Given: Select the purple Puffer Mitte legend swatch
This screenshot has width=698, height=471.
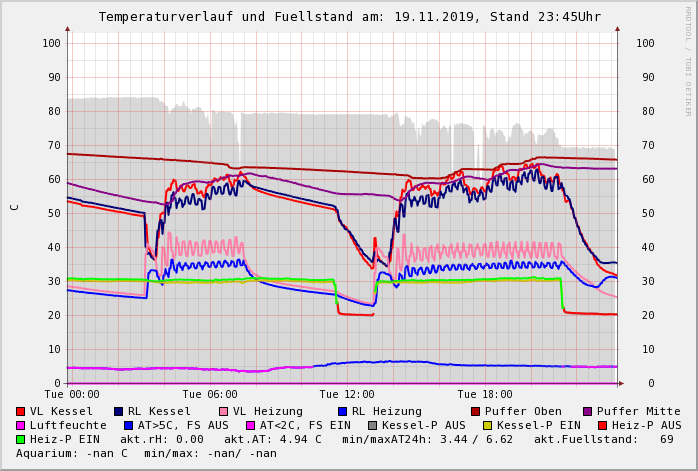Looking at the screenshot, I should point(588,411).
